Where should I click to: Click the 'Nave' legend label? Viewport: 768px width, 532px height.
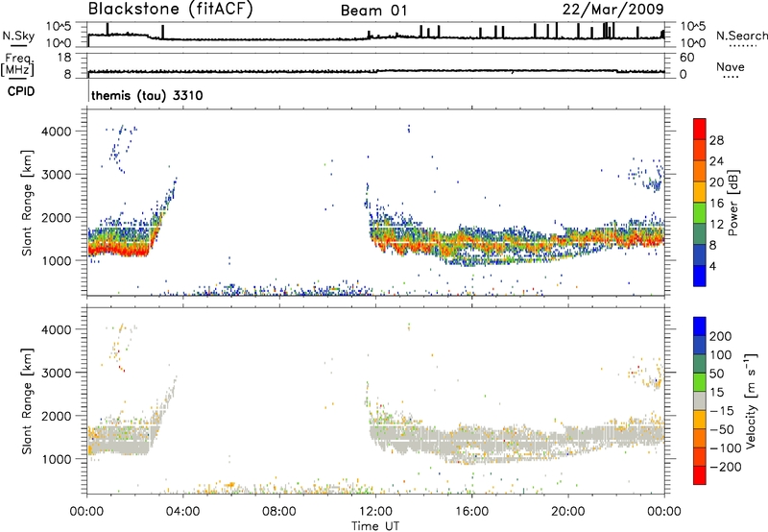point(731,66)
